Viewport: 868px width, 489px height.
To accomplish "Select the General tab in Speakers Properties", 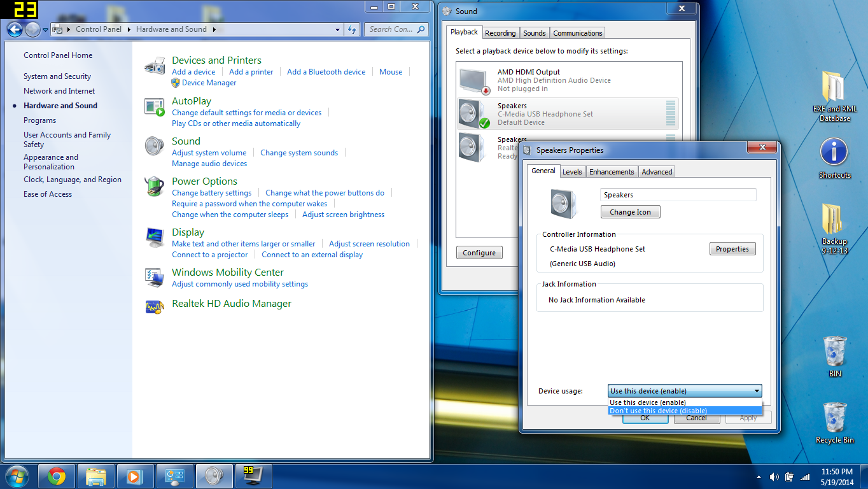I will 543,171.
